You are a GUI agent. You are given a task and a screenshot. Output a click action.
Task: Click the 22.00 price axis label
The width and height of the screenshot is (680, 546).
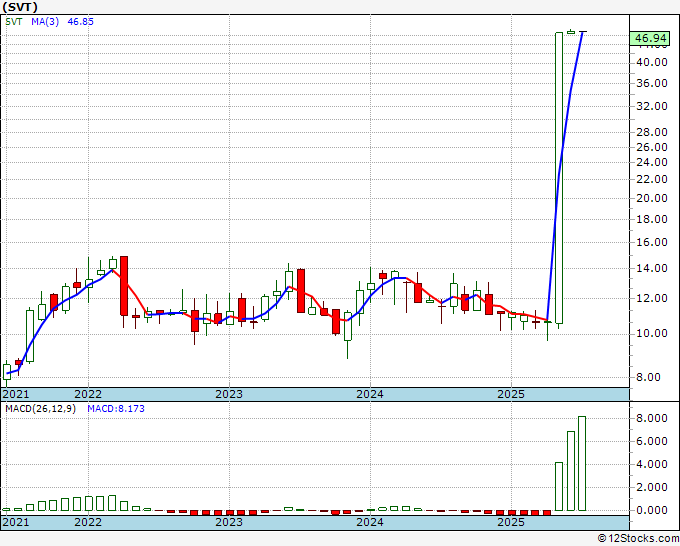coord(652,179)
